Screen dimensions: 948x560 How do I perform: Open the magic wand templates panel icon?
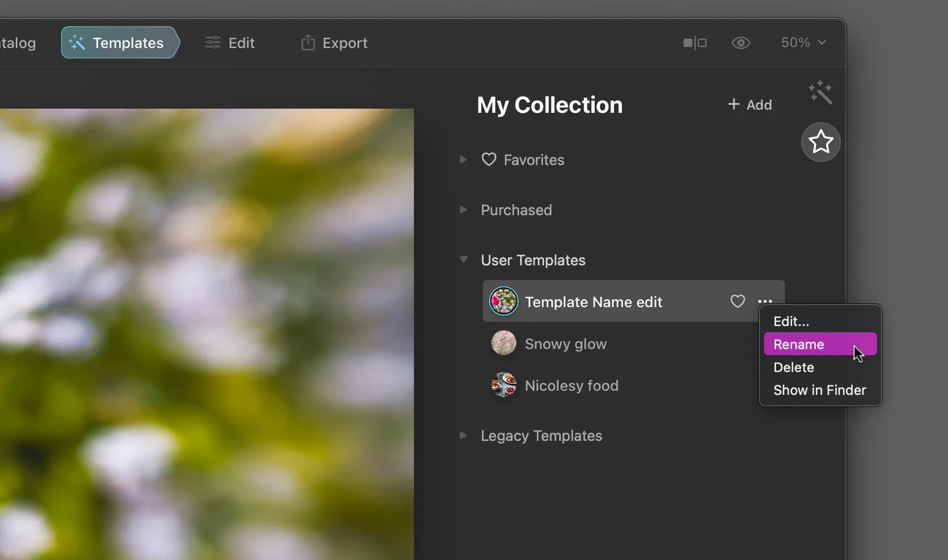820,92
